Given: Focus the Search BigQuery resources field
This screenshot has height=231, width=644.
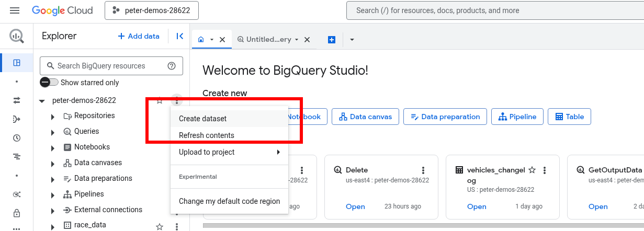Looking at the screenshot, I should pyautogui.click(x=111, y=66).
